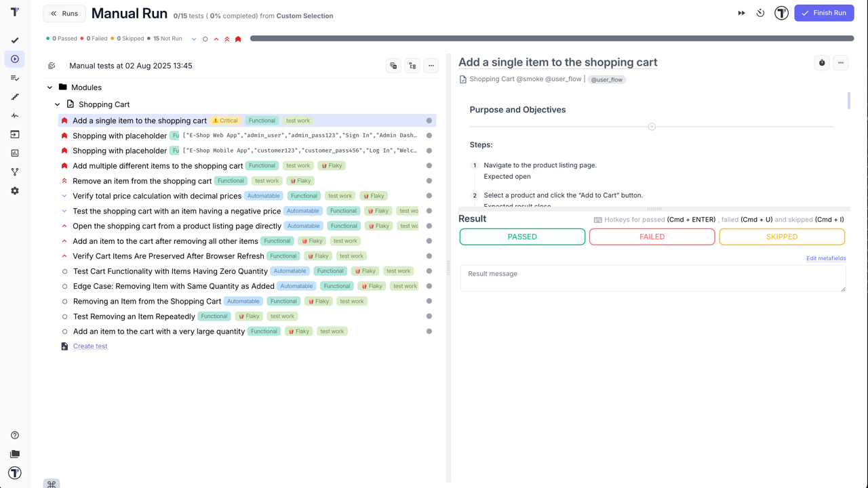Start the timer using the stopwatch icon near Finish Run
This screenshot has width=868, height=488.
(x=760, y=12)
